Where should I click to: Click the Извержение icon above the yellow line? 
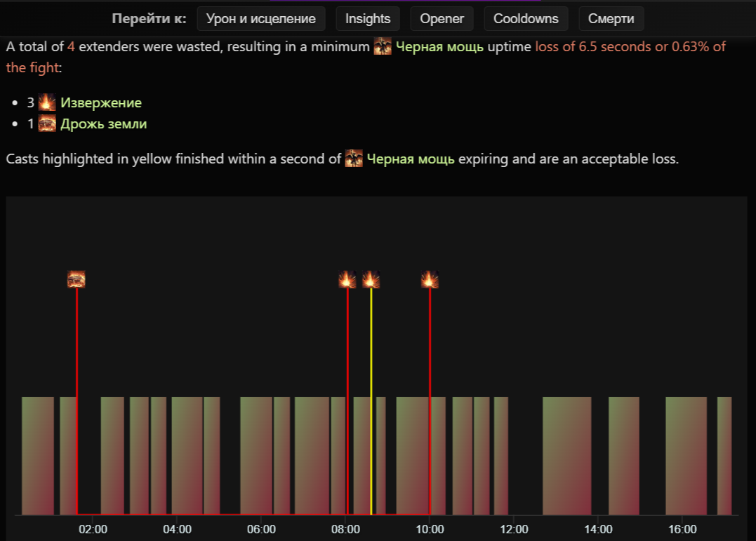pos(371,279)
